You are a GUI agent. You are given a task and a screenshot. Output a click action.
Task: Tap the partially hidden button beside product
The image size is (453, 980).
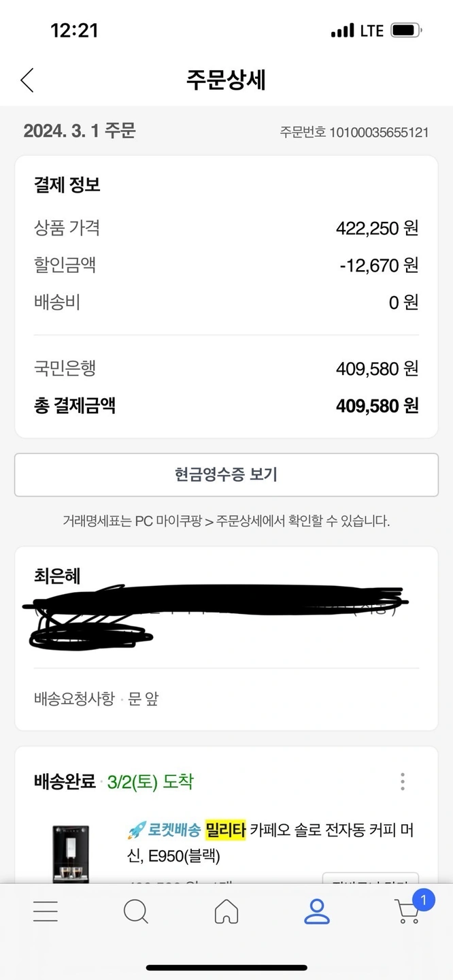click(x=370, y=878)
